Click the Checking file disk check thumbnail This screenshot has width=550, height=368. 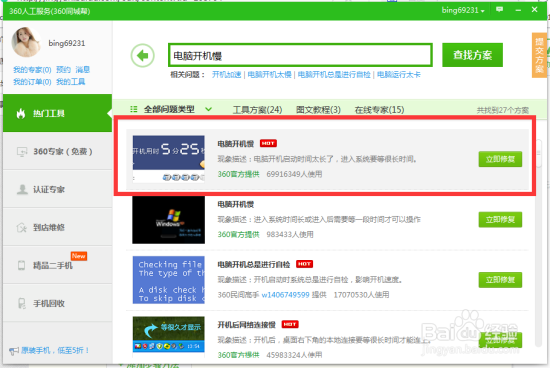tap(169, 280)
